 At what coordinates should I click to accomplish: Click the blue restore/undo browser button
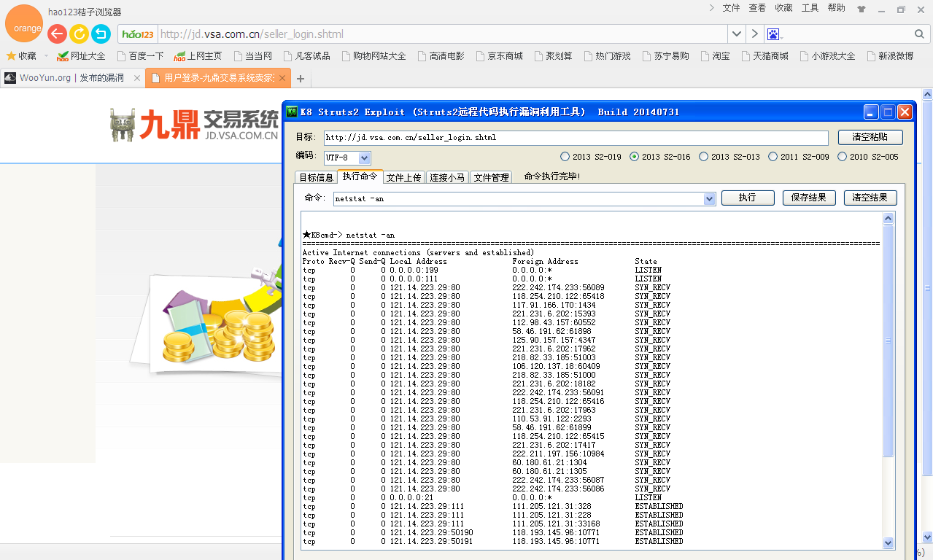pyautogui.click(x=101, y=34)
